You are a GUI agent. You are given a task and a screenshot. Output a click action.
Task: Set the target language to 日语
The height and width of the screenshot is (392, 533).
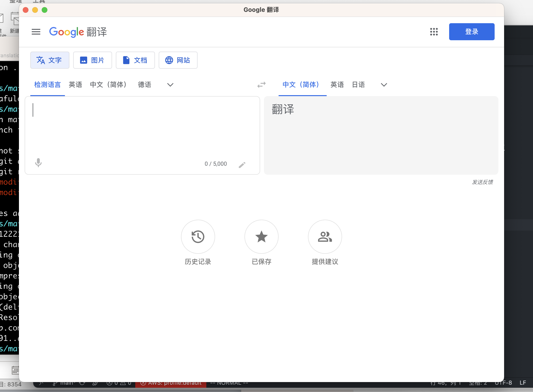[358, 85]
